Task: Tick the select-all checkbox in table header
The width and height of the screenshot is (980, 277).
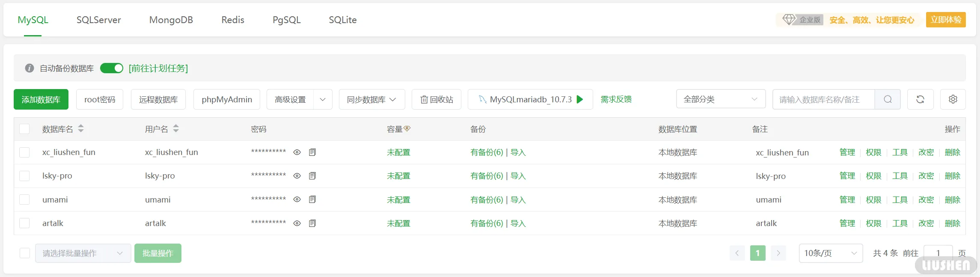Action: [25, 129]
